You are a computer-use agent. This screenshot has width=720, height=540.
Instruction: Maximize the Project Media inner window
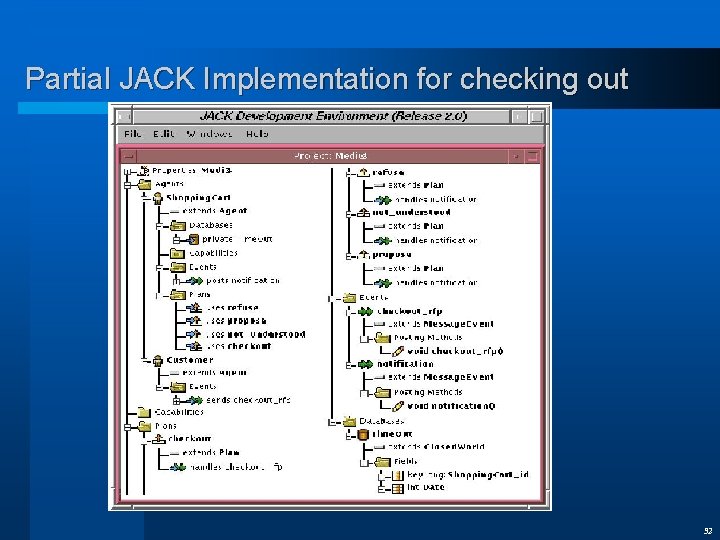(532, 156)
